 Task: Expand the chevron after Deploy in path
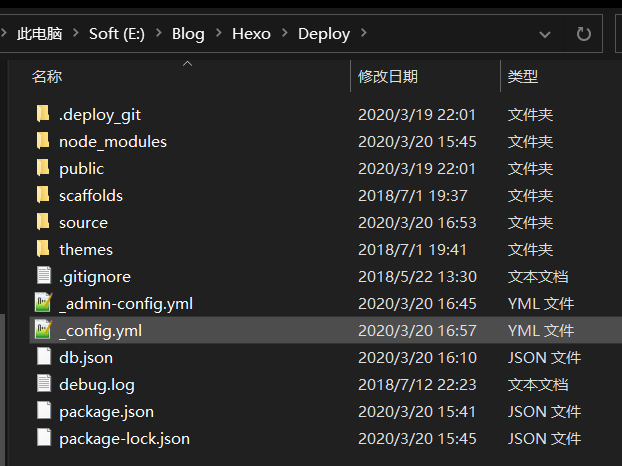click(364, 34)
